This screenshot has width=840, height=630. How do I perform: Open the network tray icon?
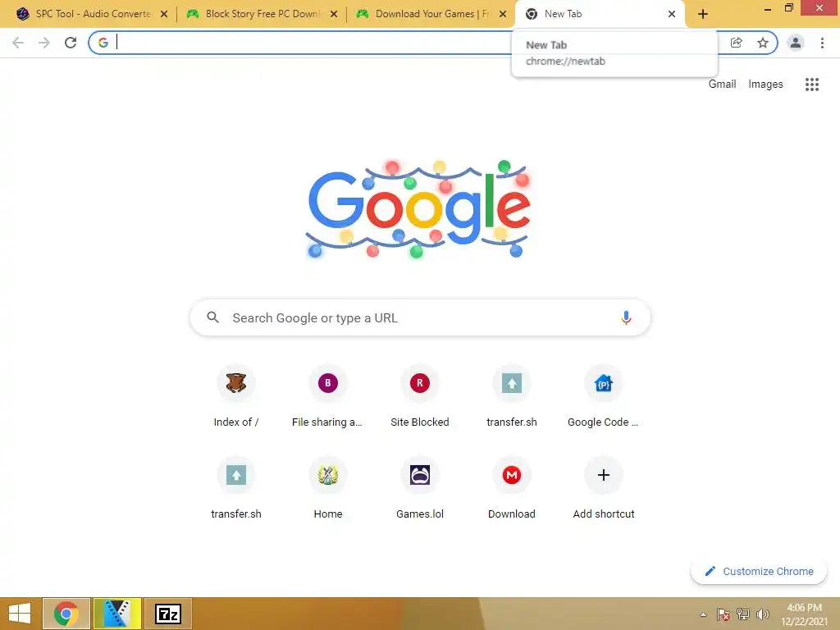(x=743, y=614)
